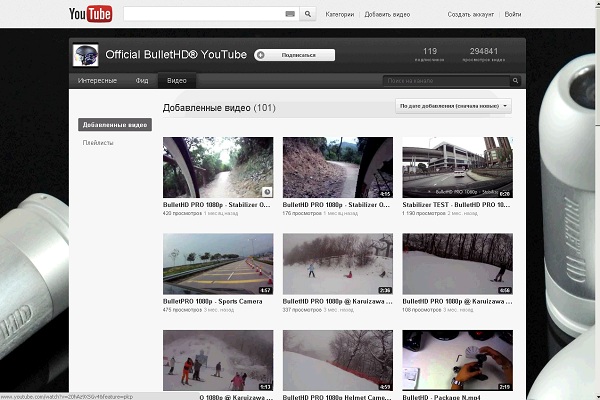The width and height of the screenshot is (600, 400).
Task: Click watch-later clock icon on first video
Action: point(267,192)
